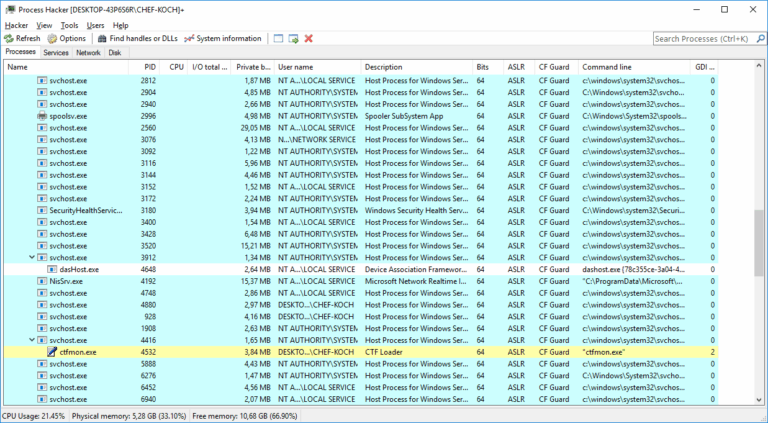This screenshot has width=768, height=423.
Task: Select the spoolsv.exe printer icon
Action: (x=42, y=116)
